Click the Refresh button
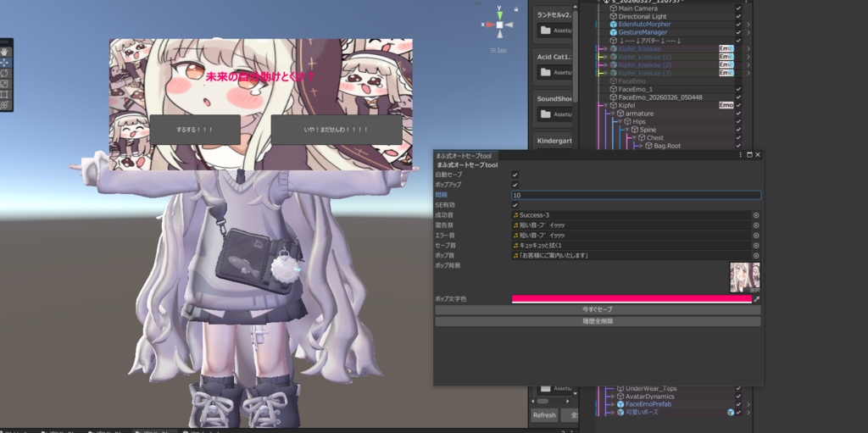This screenshot has height=433, width=868. 544,415
